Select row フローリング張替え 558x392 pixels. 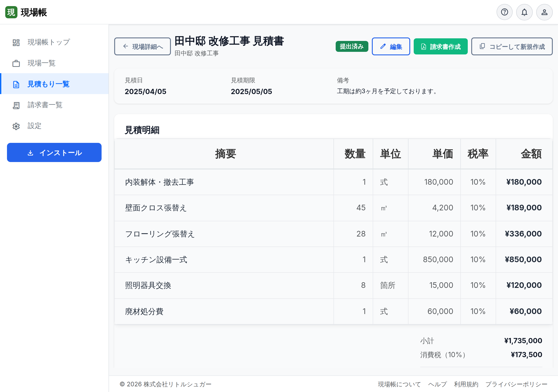tap(333, 234)
